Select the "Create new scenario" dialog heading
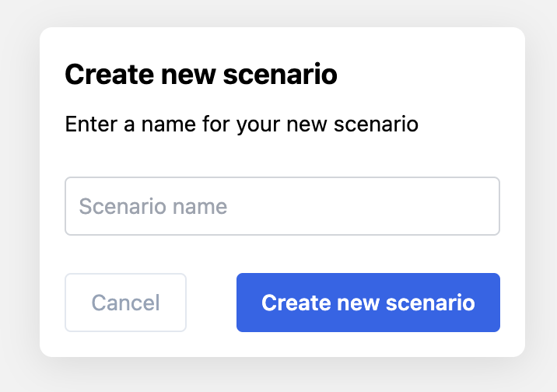This screenshot has height=392, width=557. (201, 74)
